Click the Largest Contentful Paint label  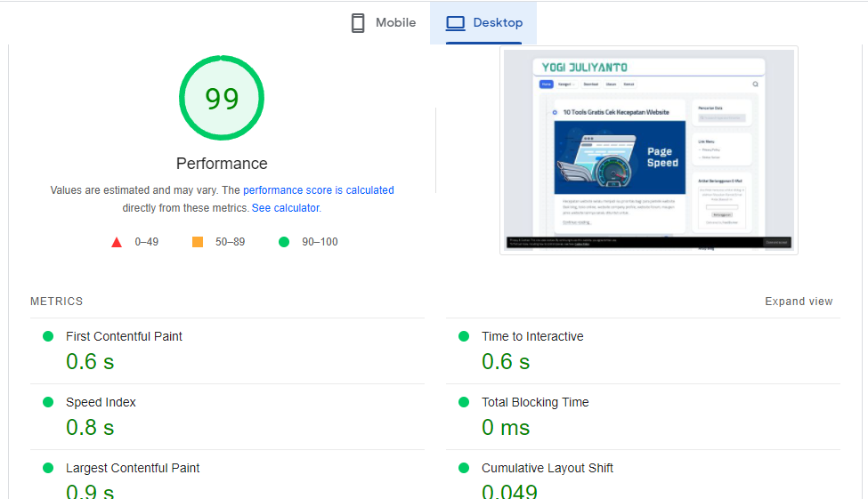point(133,468)
